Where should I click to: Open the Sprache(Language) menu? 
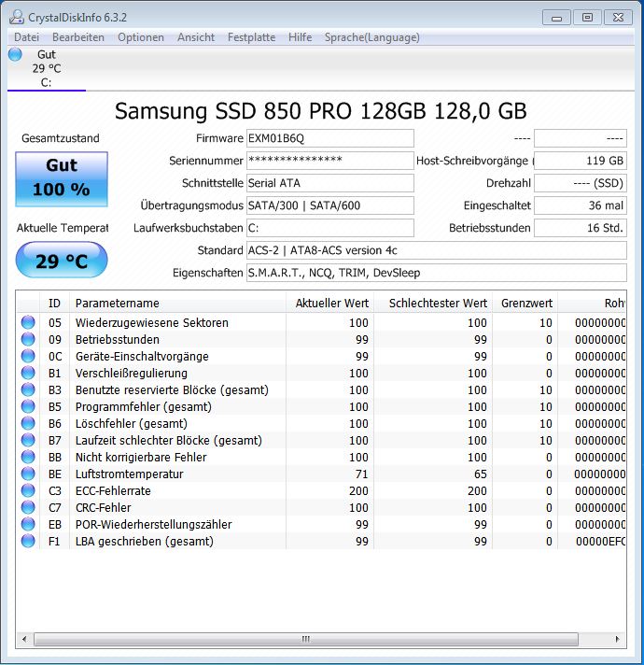click(372, 37)
